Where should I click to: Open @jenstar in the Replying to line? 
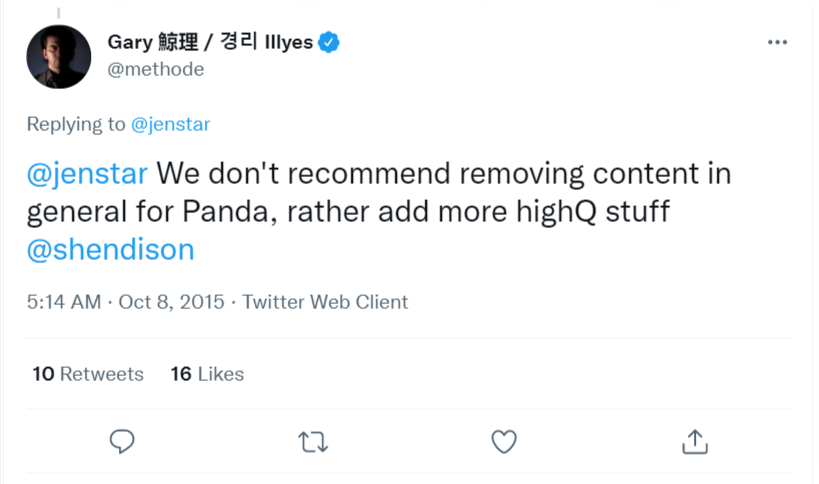point(170,124)
